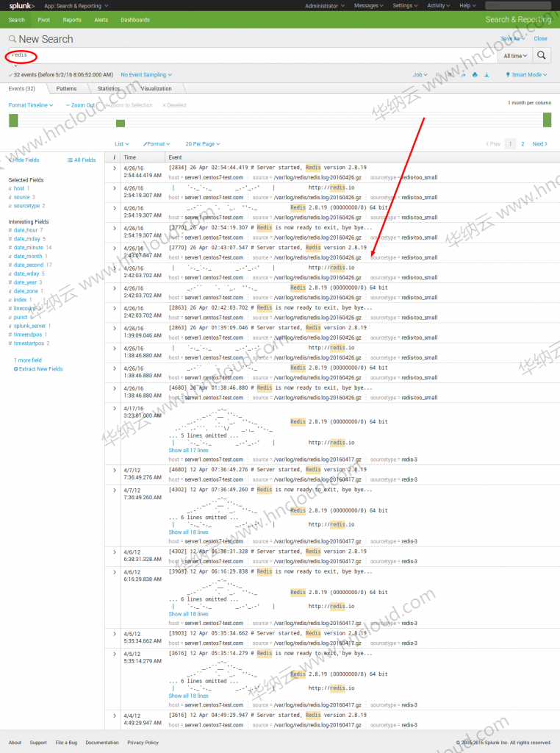The width and height of the screenshot is (560, 753).
Task: Expand event at 5:35:34.662 AM
Action: 114,634
